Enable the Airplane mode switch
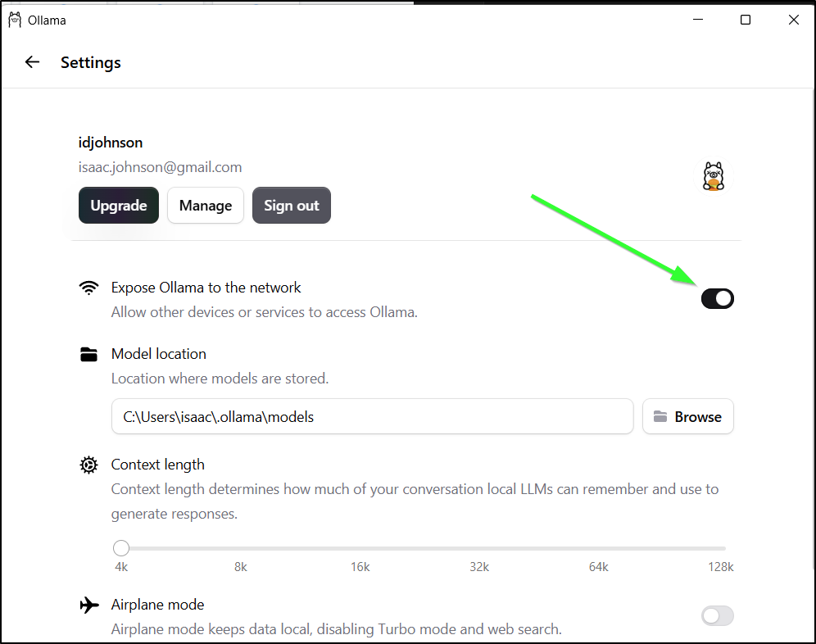816x644 pixels. (x=717, y=616)
